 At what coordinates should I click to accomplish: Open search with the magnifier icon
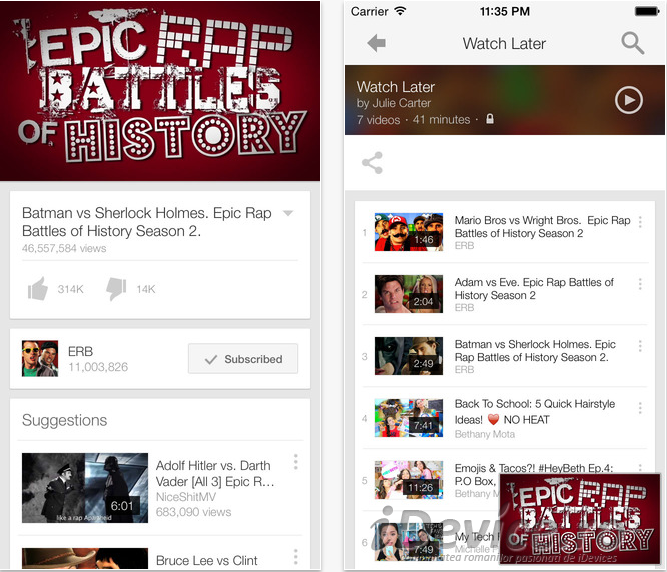point(633,43)
